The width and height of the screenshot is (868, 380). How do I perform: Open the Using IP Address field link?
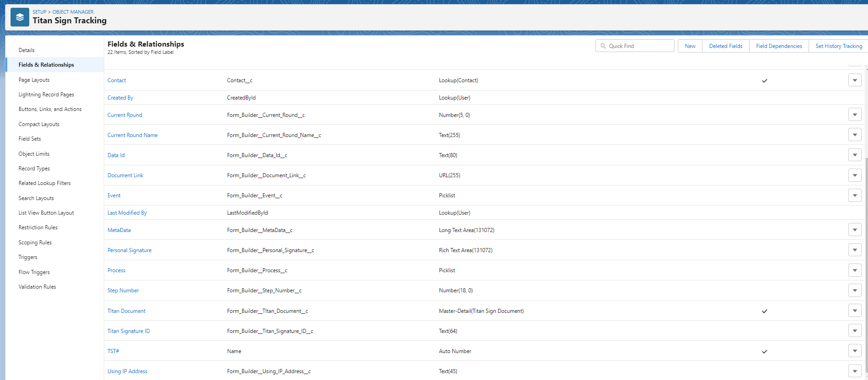127,371
